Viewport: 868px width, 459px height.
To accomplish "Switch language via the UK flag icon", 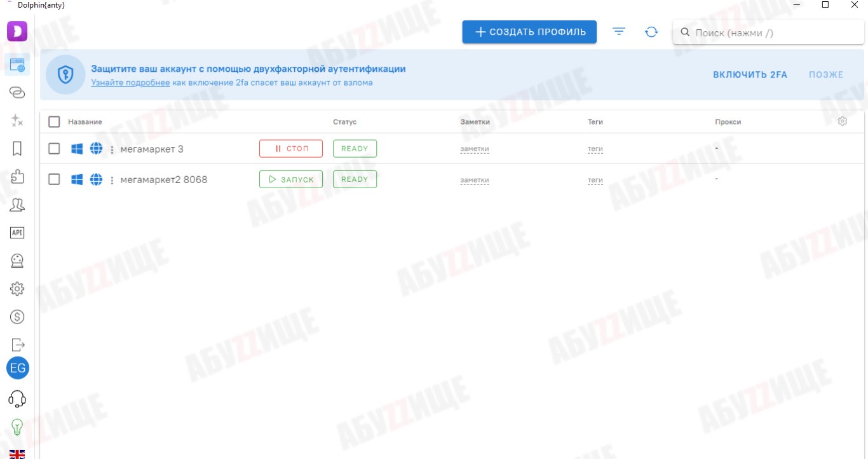I will pyautogui.click(x=17, y=454).
